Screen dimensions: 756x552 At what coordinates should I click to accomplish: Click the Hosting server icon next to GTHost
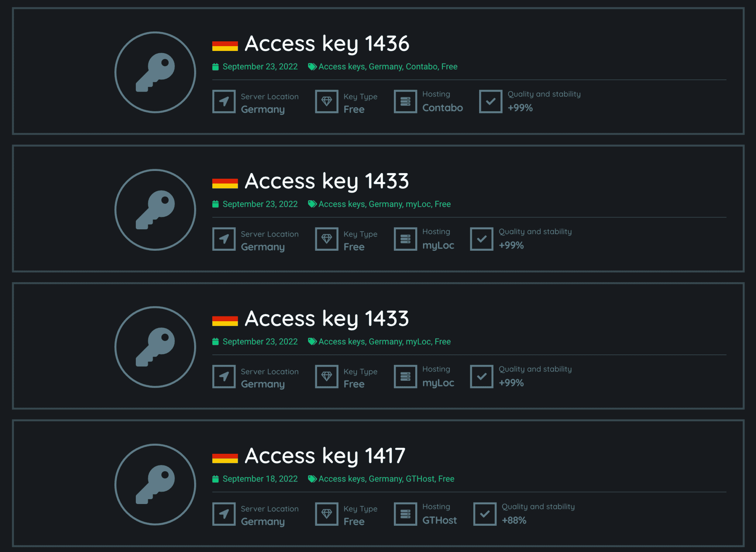[405, 514]
